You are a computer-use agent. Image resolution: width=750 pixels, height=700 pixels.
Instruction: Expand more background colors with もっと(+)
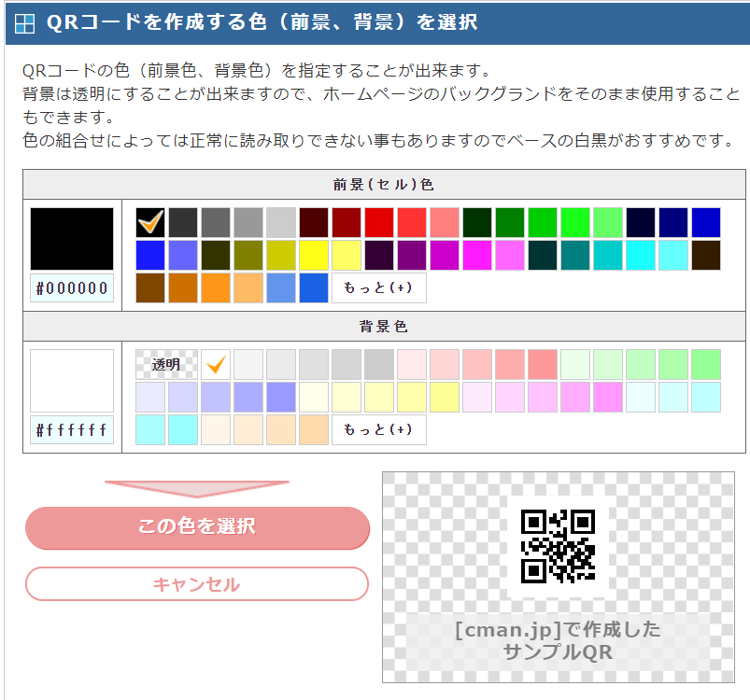tap(379, 429)
